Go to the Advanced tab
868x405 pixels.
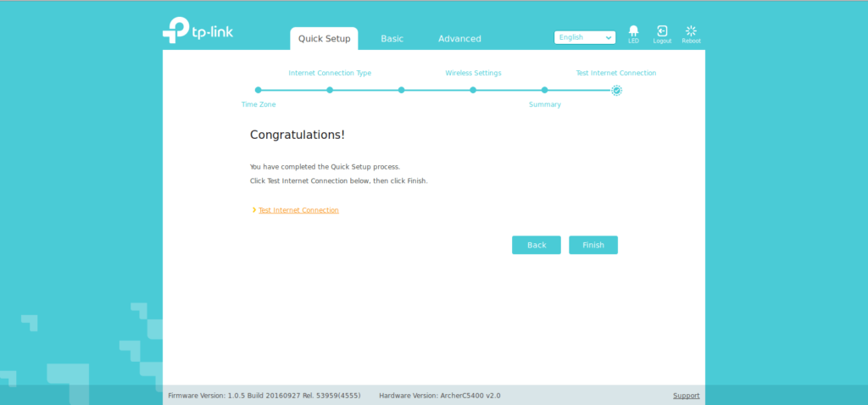coord(459,39)
